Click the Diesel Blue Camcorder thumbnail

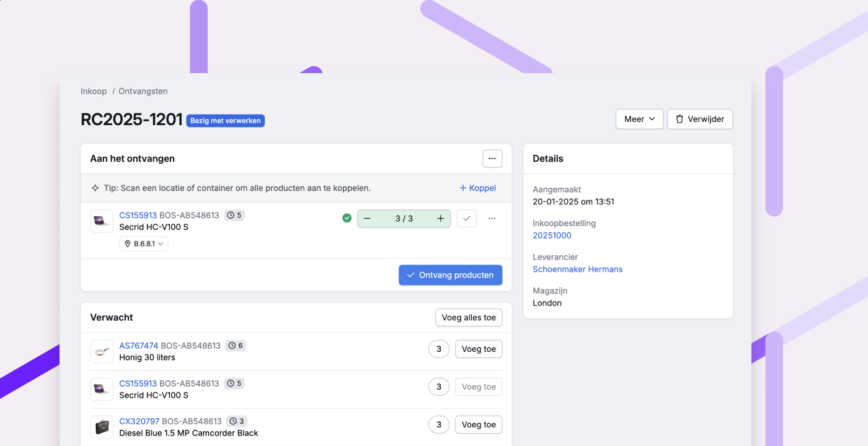coord(102,427)
